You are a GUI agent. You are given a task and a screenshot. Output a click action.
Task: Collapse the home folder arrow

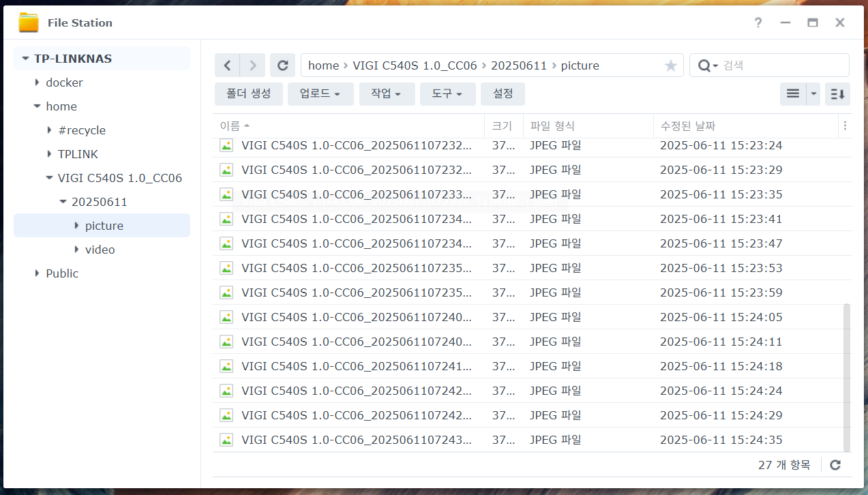coord(37,106)
